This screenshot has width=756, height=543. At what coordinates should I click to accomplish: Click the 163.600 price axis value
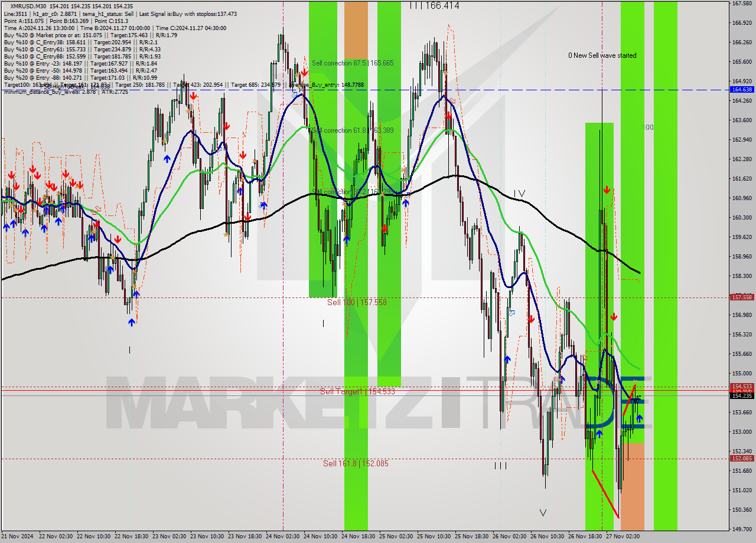[x=741, y=120]
